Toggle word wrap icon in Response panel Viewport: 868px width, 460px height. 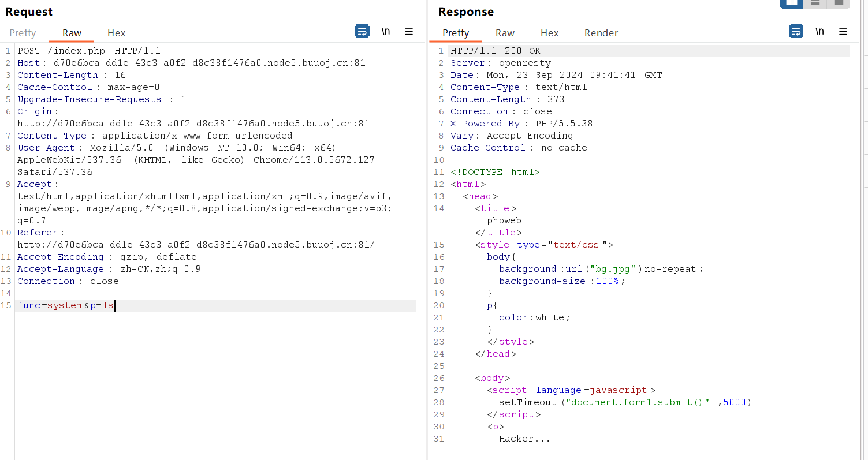pyautogui.click(x=796, y=32)
